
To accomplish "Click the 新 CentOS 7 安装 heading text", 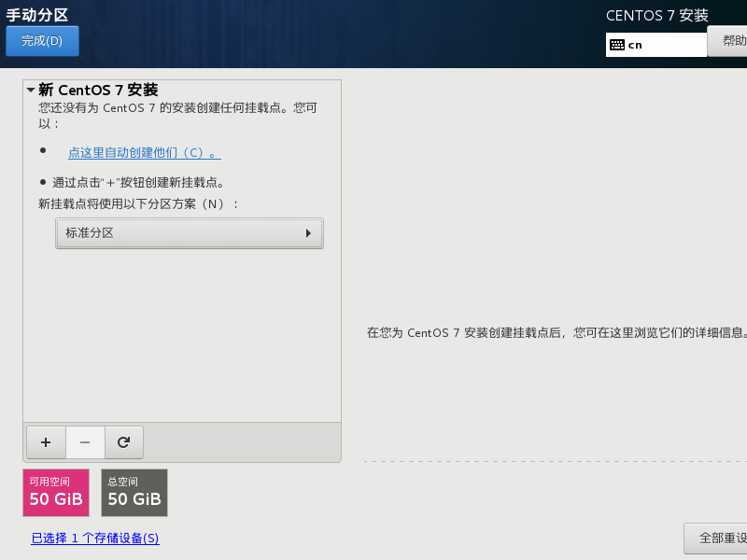I will click(98, 91).
